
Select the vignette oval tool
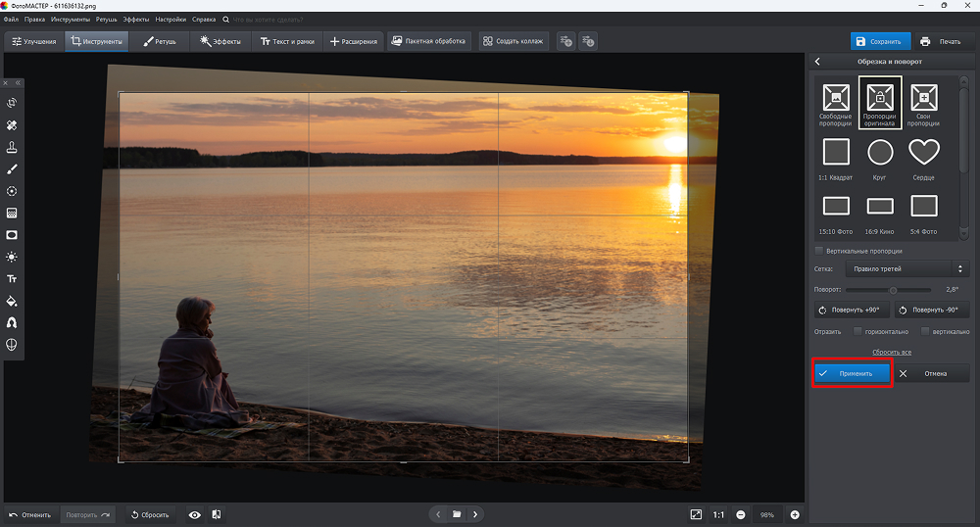(x=11, y=235)
